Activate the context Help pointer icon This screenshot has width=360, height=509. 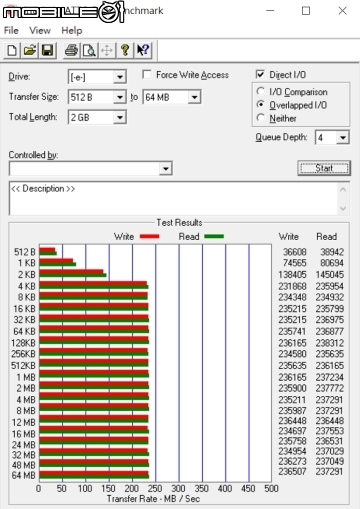pyautogui.click(x=143, y=51)
